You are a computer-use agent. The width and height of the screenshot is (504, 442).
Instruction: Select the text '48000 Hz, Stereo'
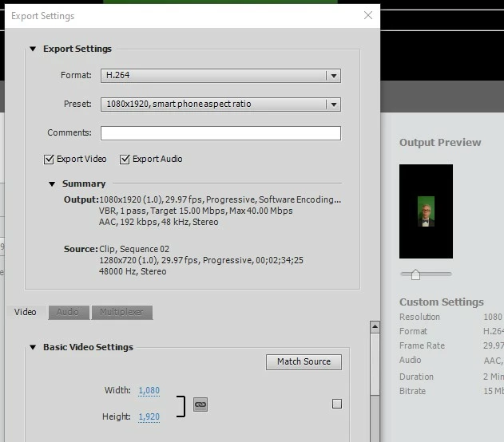(133, 271)
